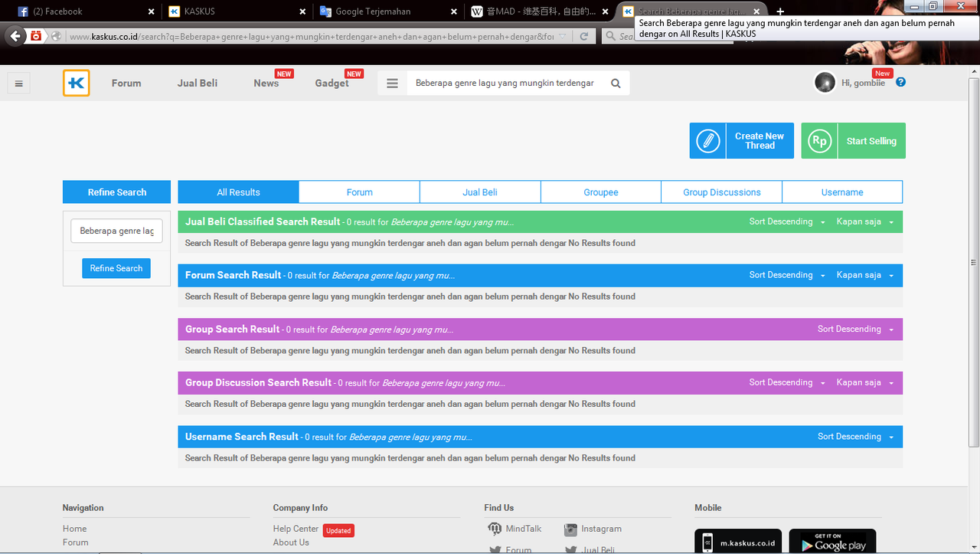Viewport: 980px width, 554px height.
Task: Select the Forum results tab
Action: [359, 192]
